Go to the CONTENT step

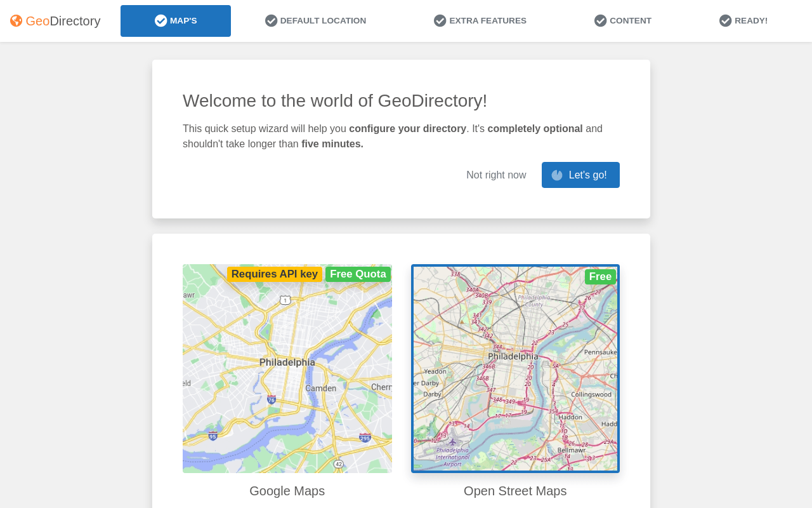(x=623, y=21)
